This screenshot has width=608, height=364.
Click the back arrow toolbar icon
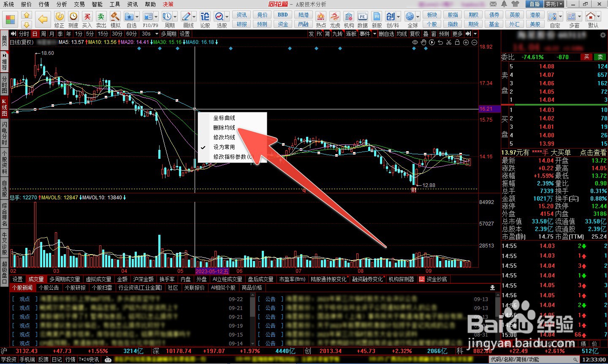pyautogui.click(x=43, y=19)
